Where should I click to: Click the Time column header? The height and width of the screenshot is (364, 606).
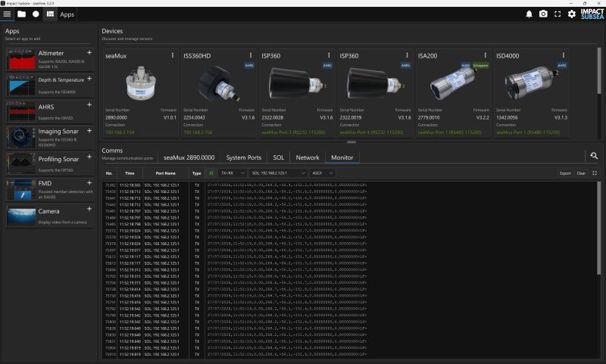(130, 173)
